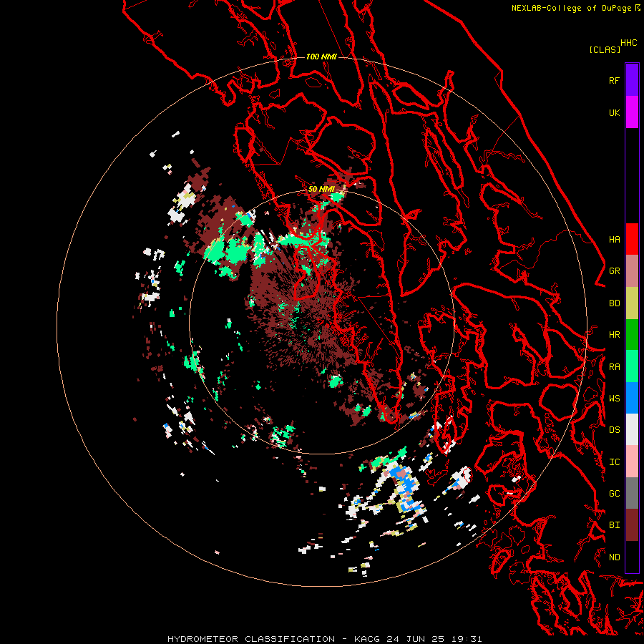This screenshot has width=644, height=644.
Task: Click the BI brown legend swatch
Action: pyautogui.click(x=632, y=525)
